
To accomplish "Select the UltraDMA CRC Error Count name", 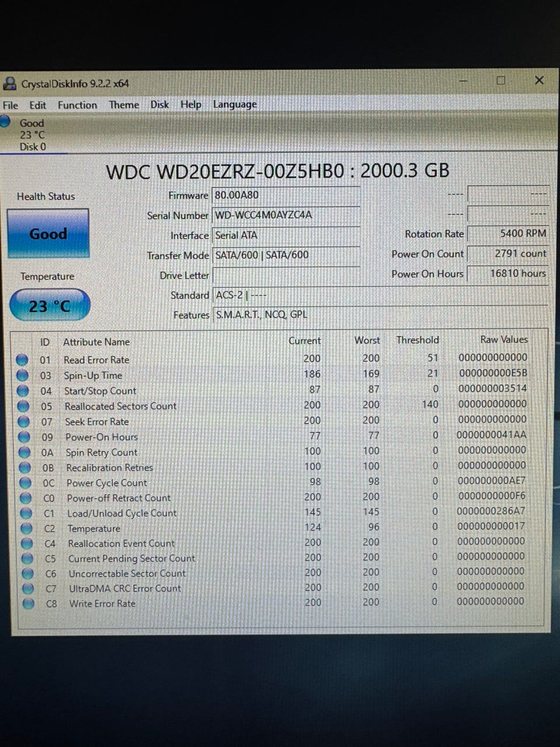I will 125,589.
